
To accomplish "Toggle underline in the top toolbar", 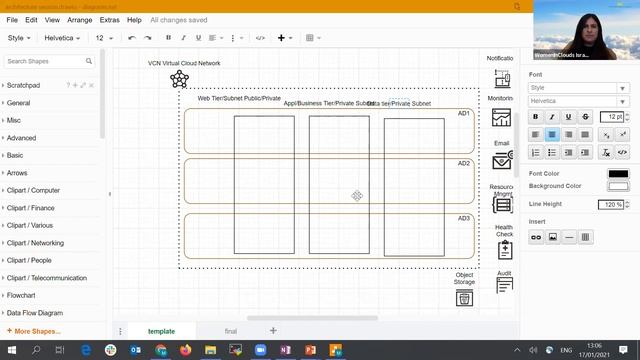I will click(x=198, y=38).
